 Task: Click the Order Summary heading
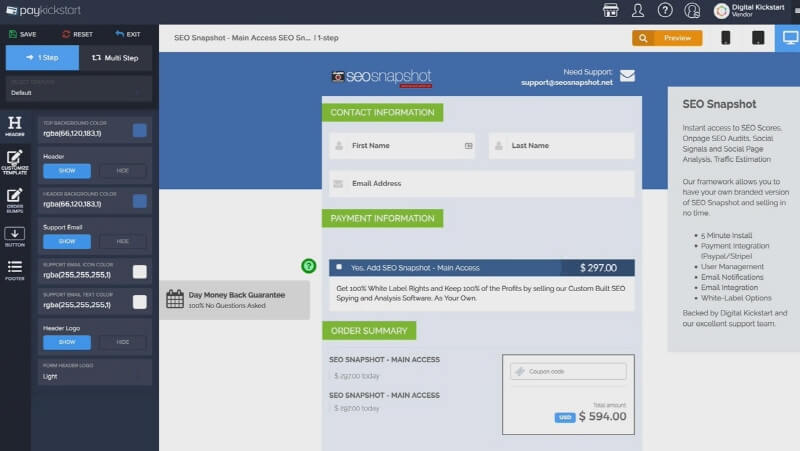point(369,331)
